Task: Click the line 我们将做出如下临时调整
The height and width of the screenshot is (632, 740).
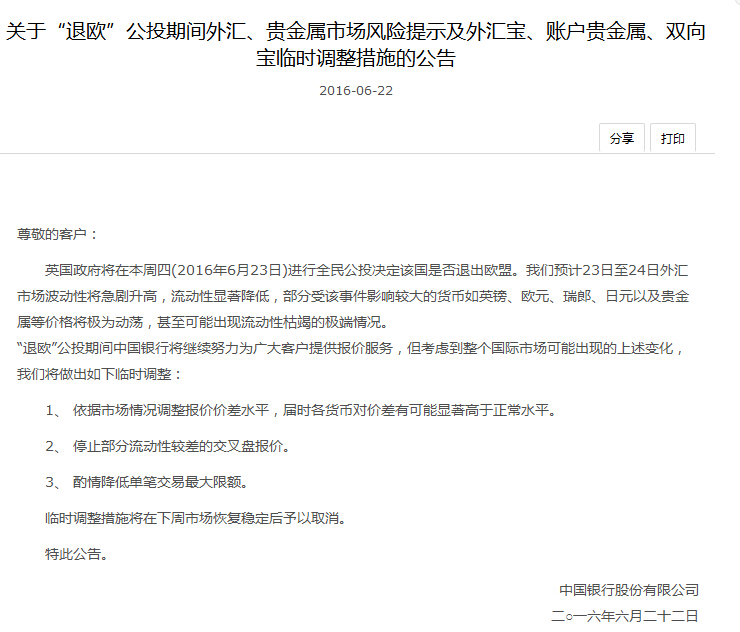Action: pos(100,374)
